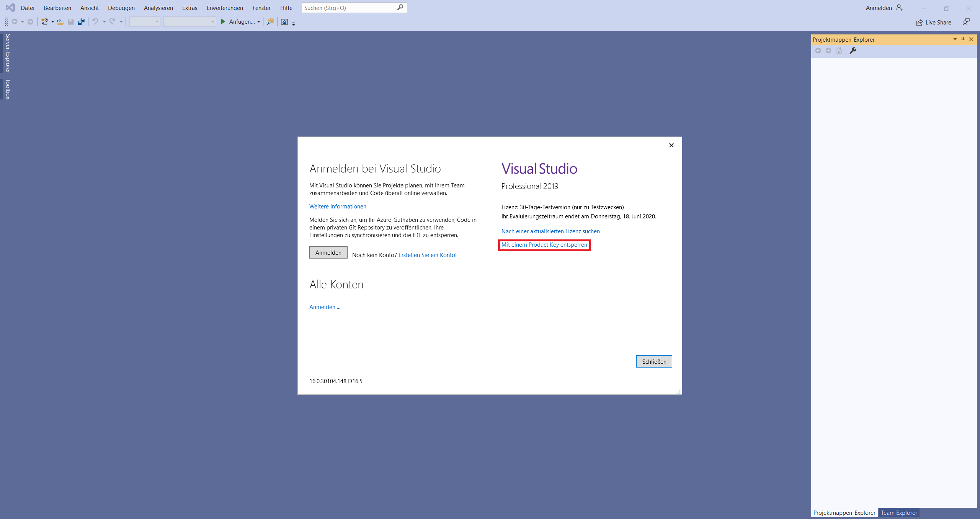Click the Anfügen... start label

242,22
